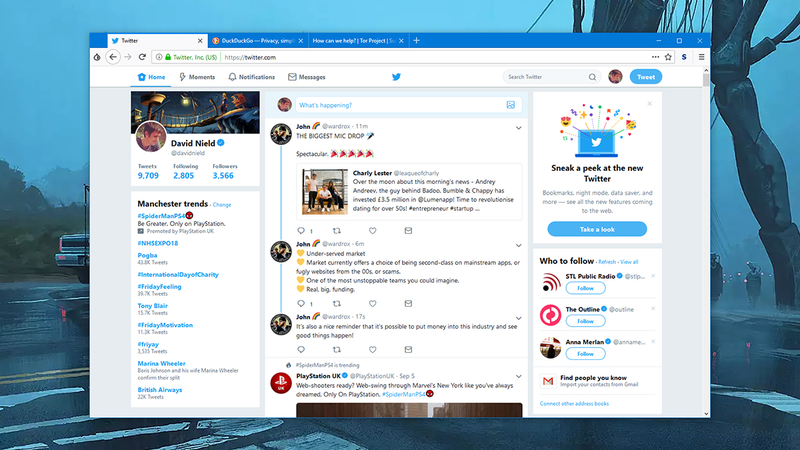Like the Under-served market tweet
The image size is (800, 450).
[x=372, y=304]
